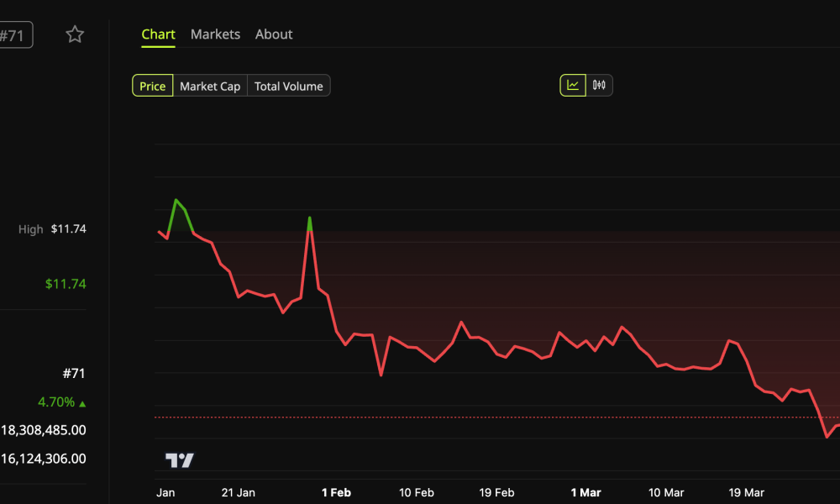Toggle the Total Volume chart metric

click(x=288, y=85)
